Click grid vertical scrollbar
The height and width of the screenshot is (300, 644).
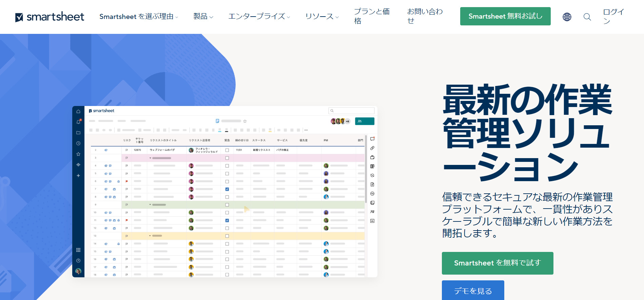point(366,169)
